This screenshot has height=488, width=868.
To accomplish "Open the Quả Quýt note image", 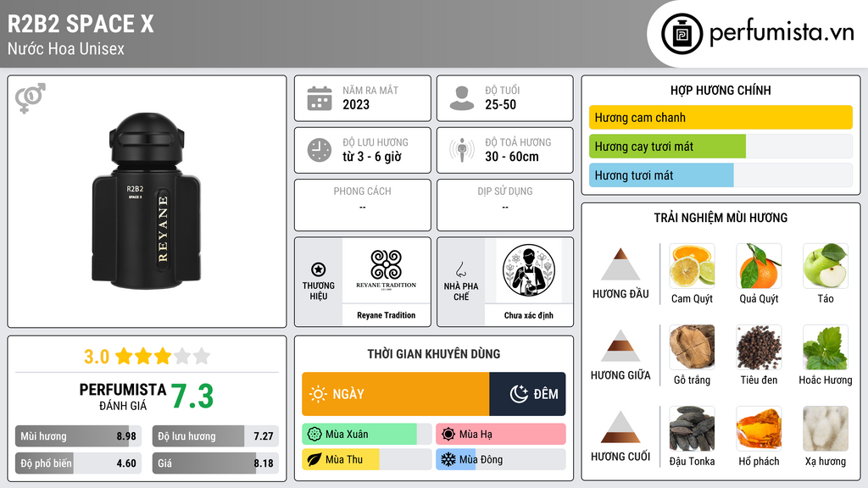I will click(x=759, y=265).
